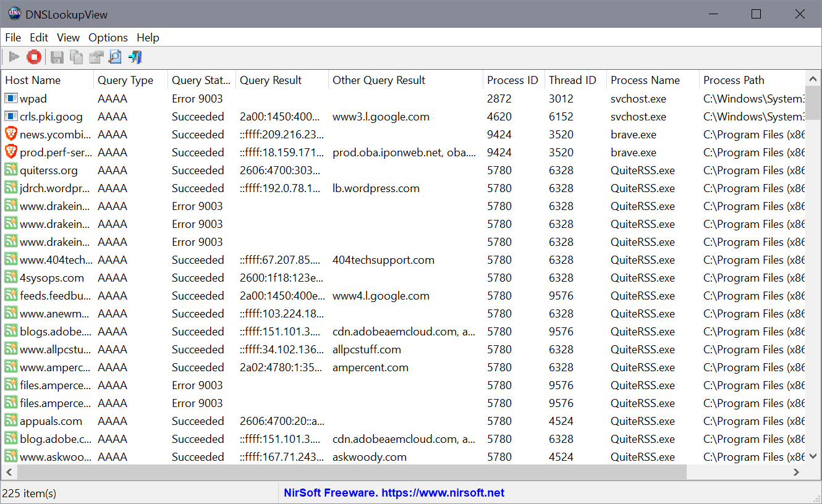Click the Properties toolbar icon

(96, 57)
